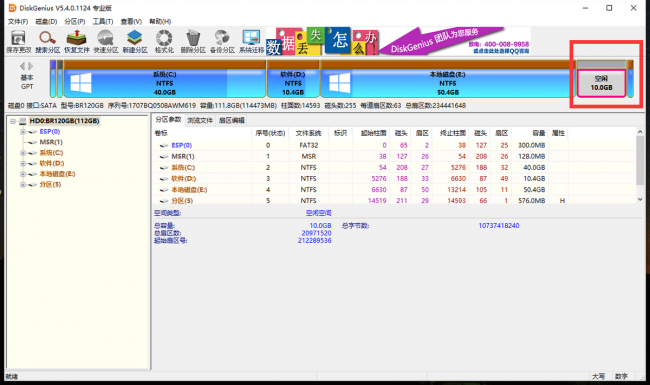650x385 pixels.
Task: Click the drive icon of the ESP(0) table row
Action: click(x=164, y=145)
